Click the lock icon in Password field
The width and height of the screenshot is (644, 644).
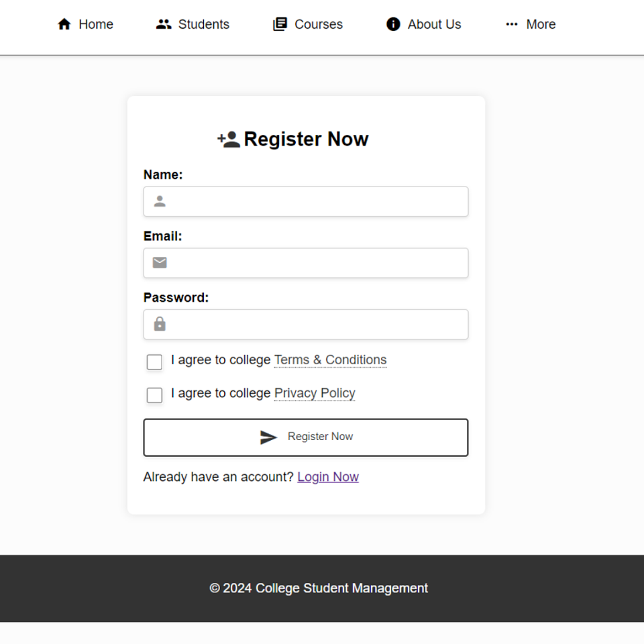[x=160, y=324]
